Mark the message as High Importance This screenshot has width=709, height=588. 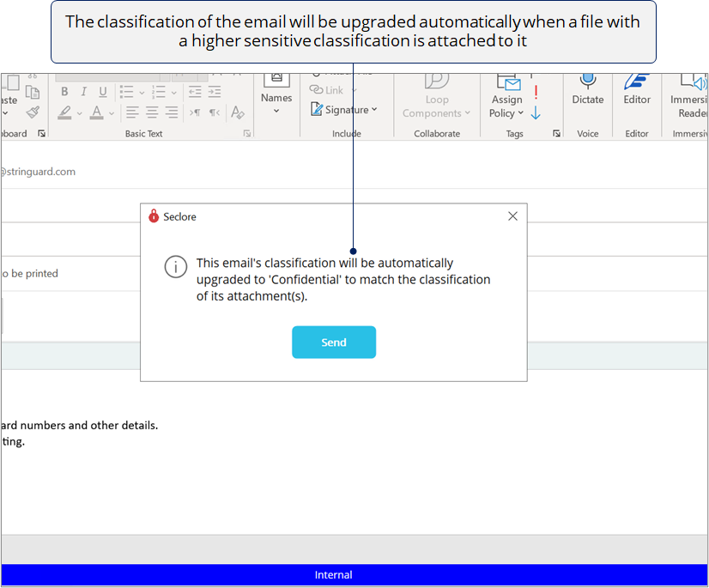point(536,92)
